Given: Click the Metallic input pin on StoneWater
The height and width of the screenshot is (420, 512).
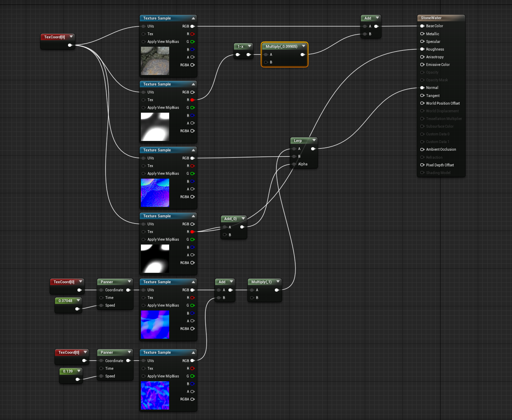Looking at the screenshot, I should 422,34.
